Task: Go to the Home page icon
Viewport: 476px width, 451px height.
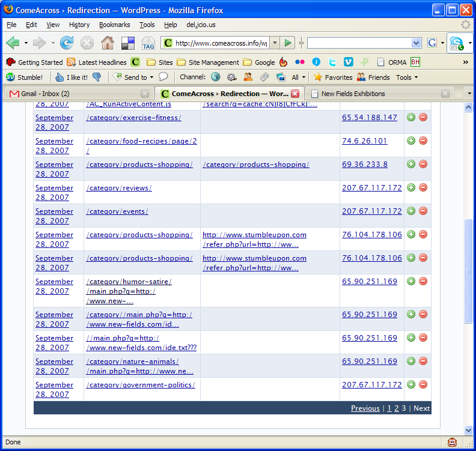Action: point(108,43)
